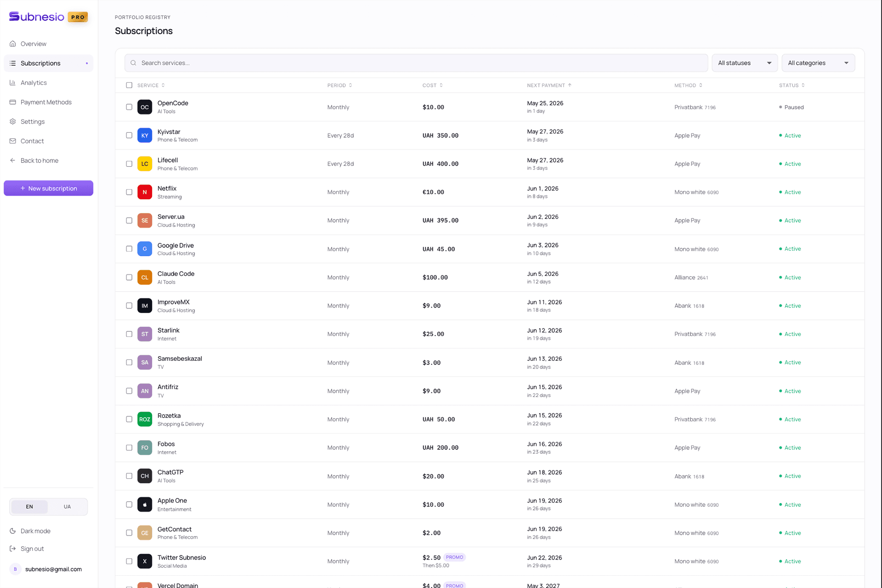
Task: Click the Twitter Subnesio X icon
Action: point(145,561)
